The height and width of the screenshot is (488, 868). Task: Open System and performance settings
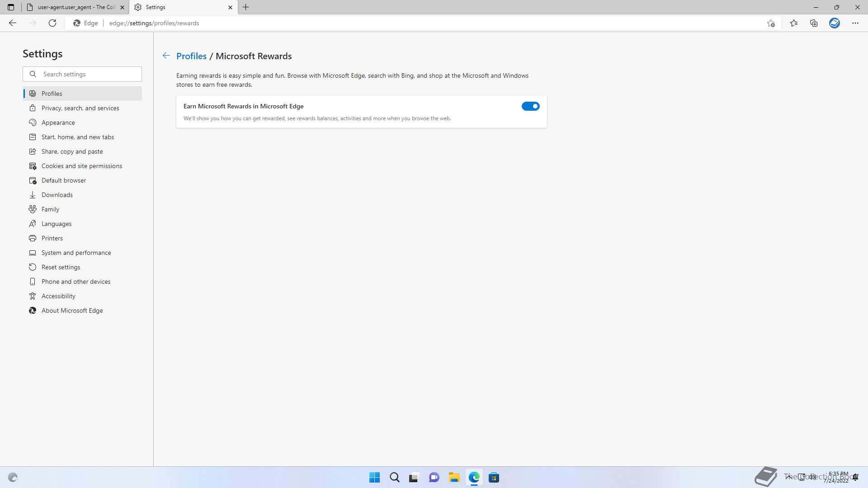[x=82, y=253]
